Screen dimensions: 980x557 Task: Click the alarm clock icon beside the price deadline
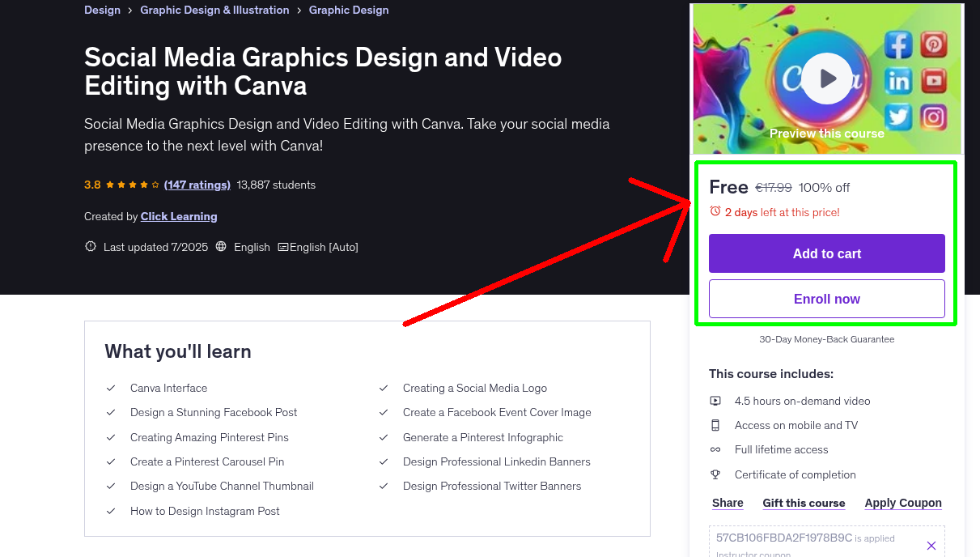tap(715, 210)
